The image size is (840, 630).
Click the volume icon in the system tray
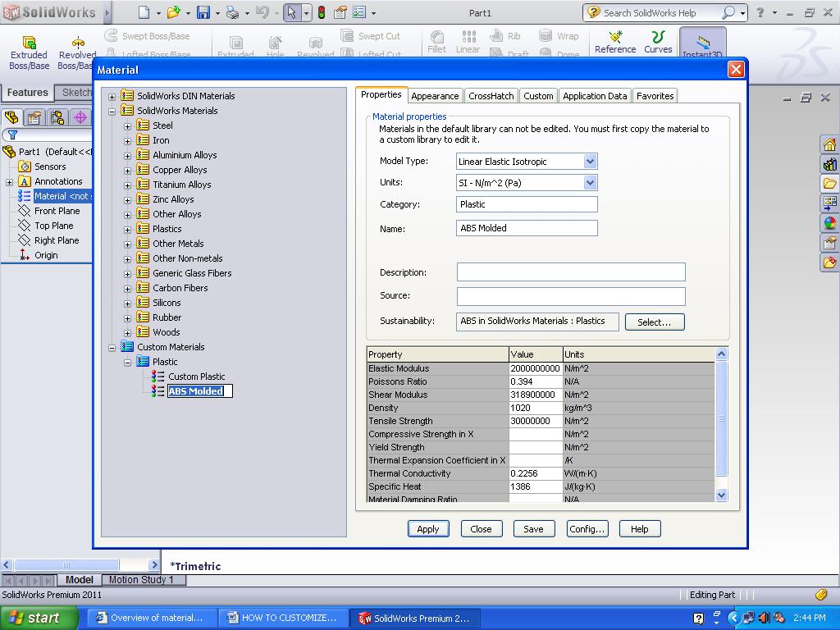tap(765, 618)
